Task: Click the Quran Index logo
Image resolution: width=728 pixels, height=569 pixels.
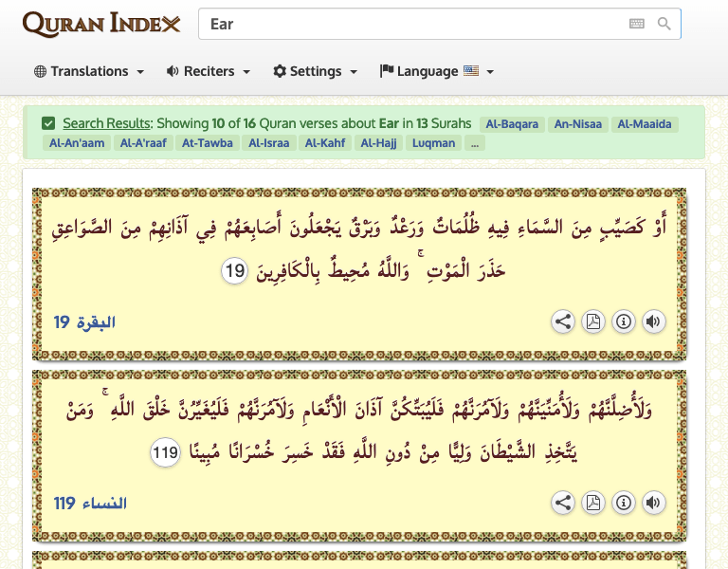Action: 101,24
